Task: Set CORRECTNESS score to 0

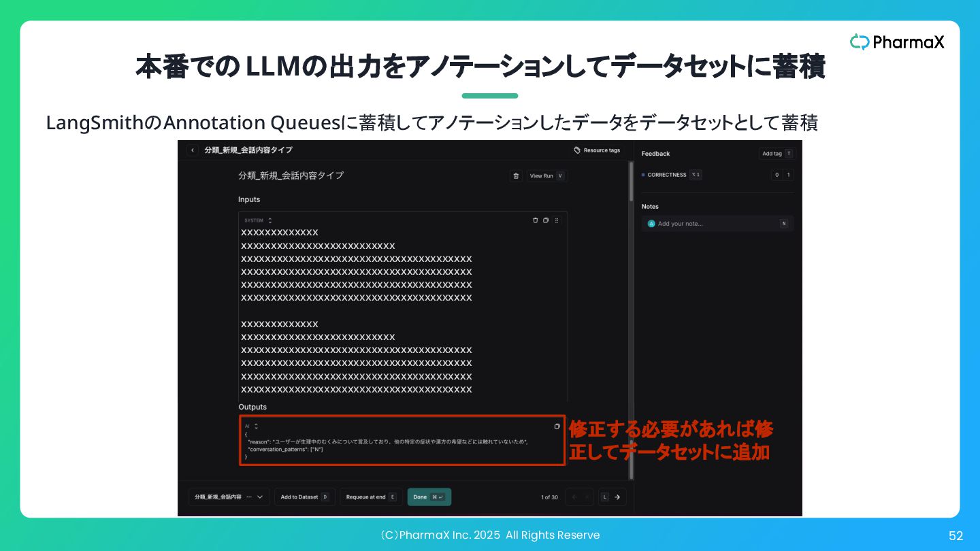Action: click(777, 175)
